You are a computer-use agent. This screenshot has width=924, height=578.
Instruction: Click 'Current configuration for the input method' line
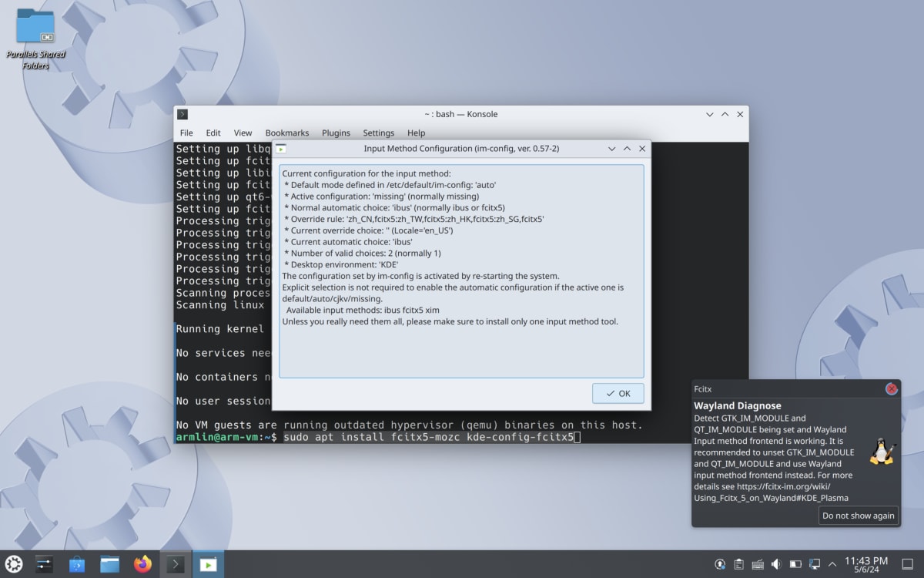pyautogui.click(x=367, y=173)
